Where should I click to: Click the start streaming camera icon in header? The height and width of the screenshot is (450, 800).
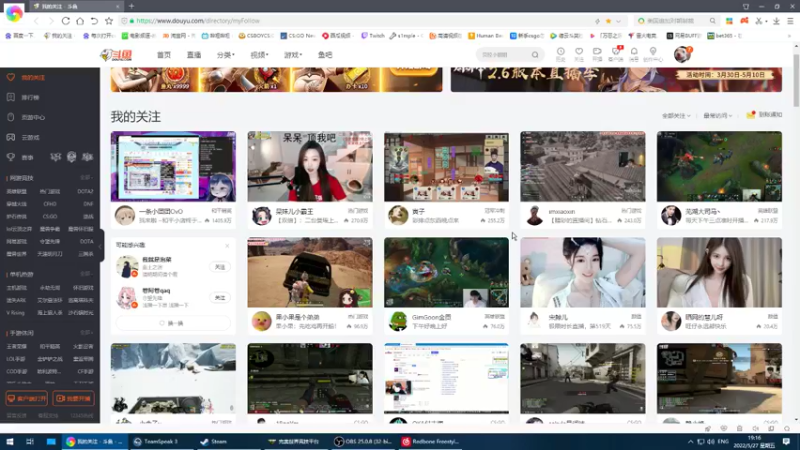tap(597, 54)
